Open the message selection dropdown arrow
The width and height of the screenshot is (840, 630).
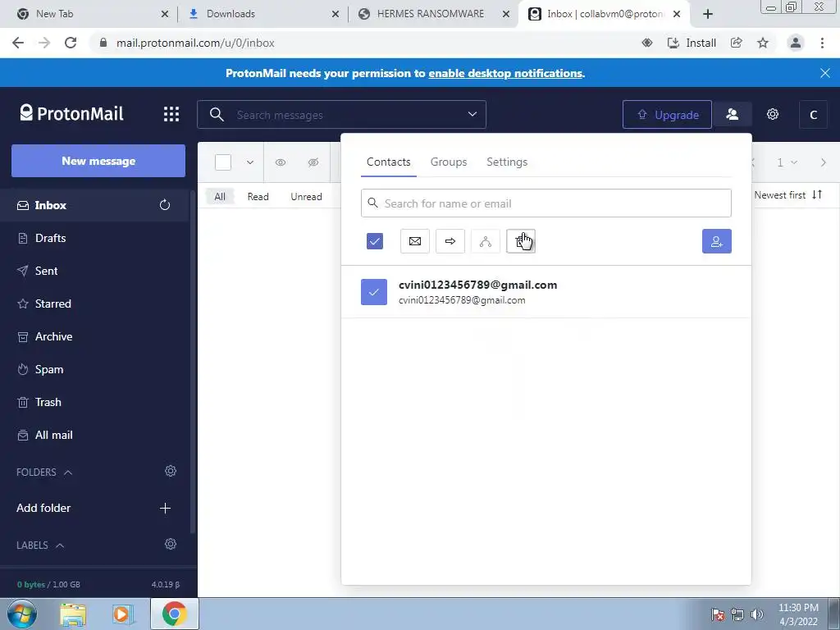(250, 162)
